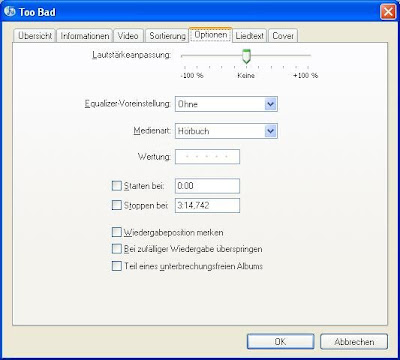Click the iTunes icon in title bar
This screenshot has width=400, height=360.
tap(10, 12)
